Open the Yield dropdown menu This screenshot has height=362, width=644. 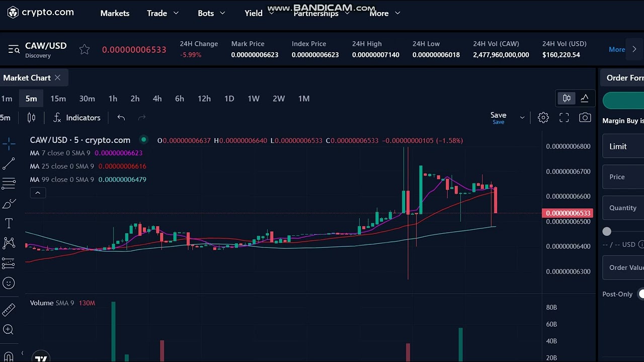[259, 13]
